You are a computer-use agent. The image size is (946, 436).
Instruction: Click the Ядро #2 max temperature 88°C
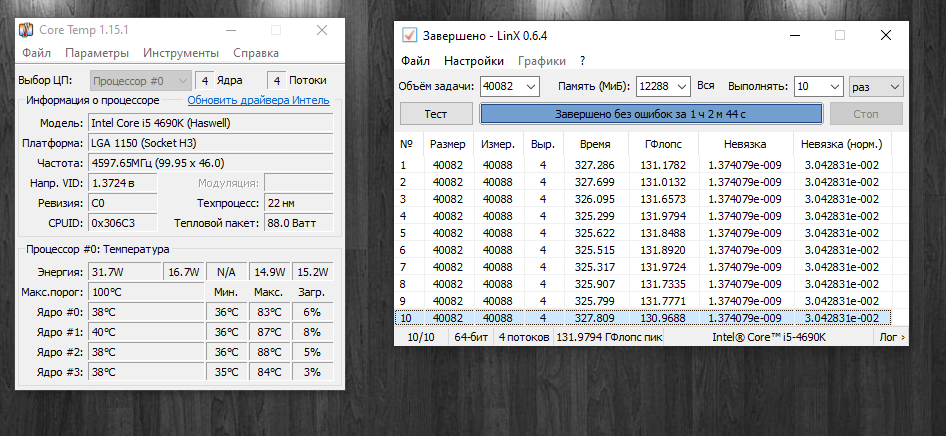click(x=269, y=352)
